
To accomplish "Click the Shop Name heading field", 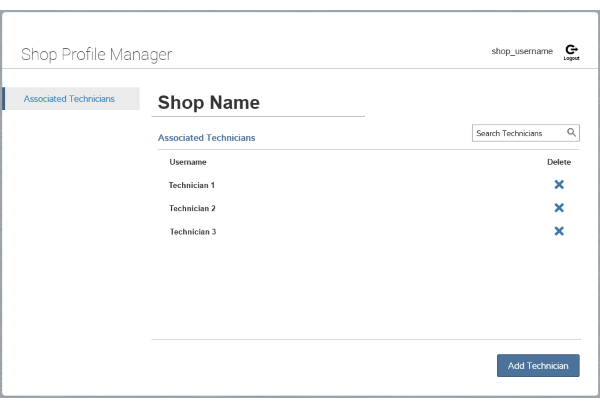I will (209, 103).
